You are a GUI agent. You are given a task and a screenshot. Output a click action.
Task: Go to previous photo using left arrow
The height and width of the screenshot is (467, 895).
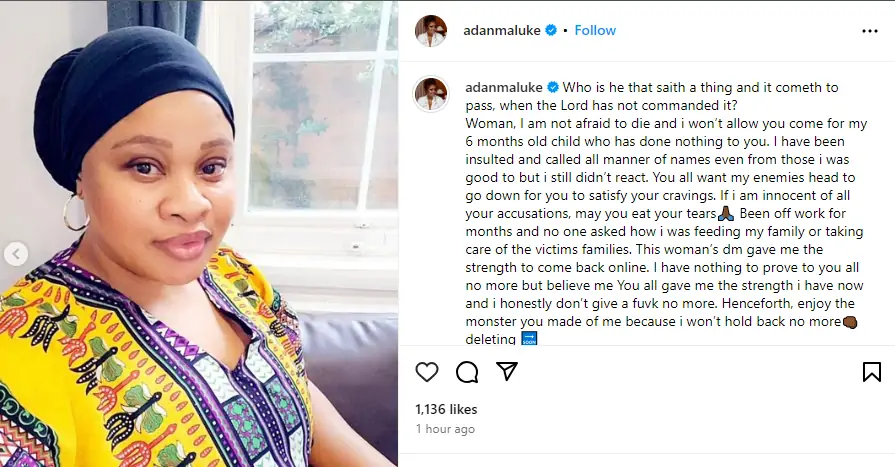tap(15, 254)
